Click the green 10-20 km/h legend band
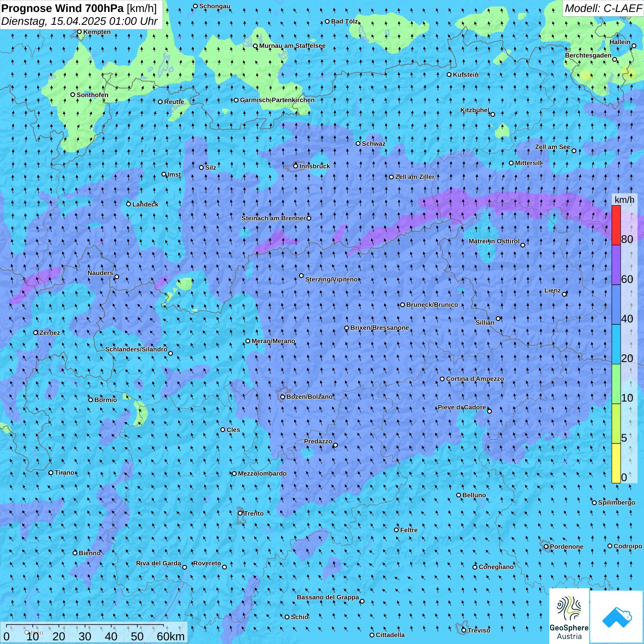 pos(616,384)
